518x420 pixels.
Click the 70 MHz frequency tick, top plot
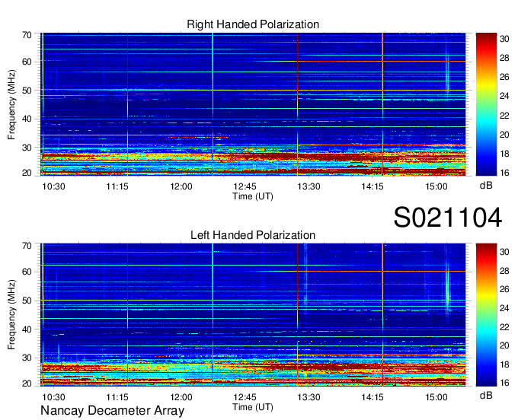pyautogui.click(x=27, y=35)
